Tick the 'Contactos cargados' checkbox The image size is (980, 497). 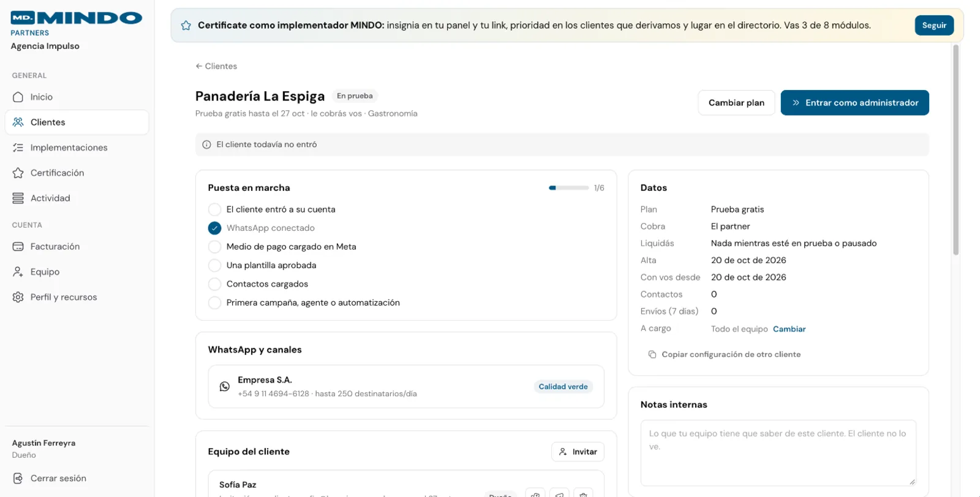(x=214, y=284)
